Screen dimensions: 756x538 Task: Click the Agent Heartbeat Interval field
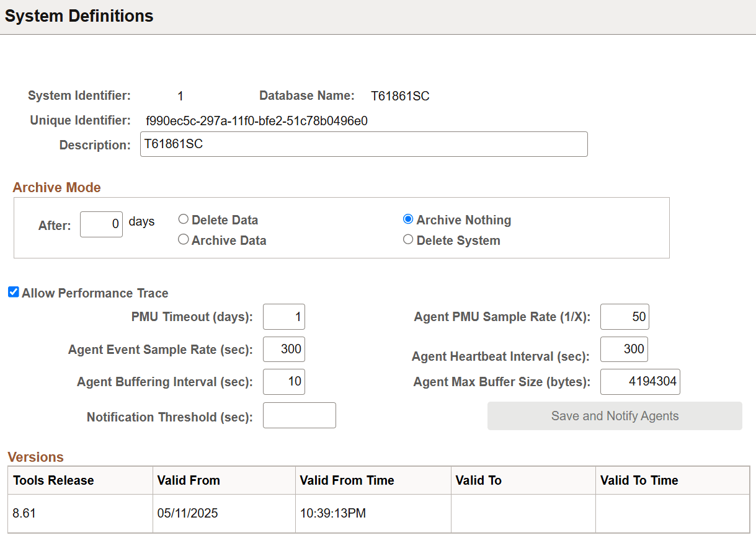624,349
